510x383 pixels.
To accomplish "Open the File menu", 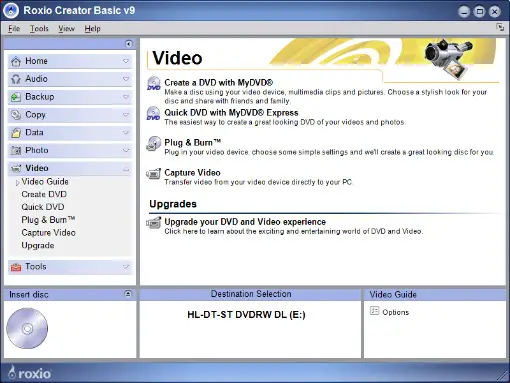I will tap(14, 29).
